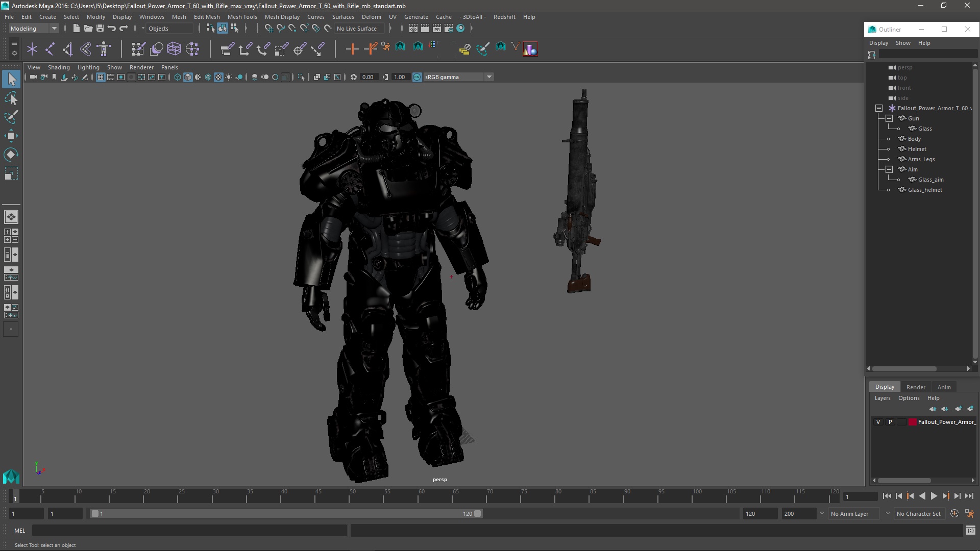The width and height of the screenshot is (980, 551).
Task: Toggle Wireframe cube in viewport toolbar
Action: point(178,77)
